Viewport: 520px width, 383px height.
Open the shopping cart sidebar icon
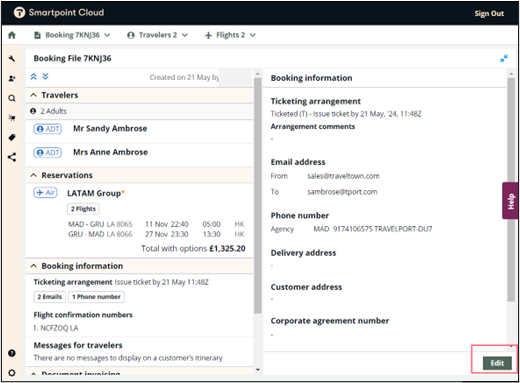click(x=12, y=118)
